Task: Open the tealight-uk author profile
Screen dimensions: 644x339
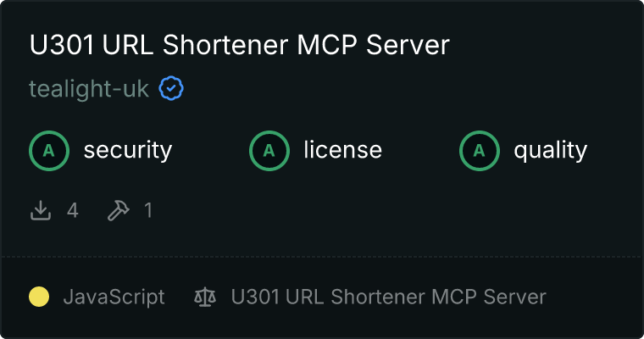Action: [89, 89]
